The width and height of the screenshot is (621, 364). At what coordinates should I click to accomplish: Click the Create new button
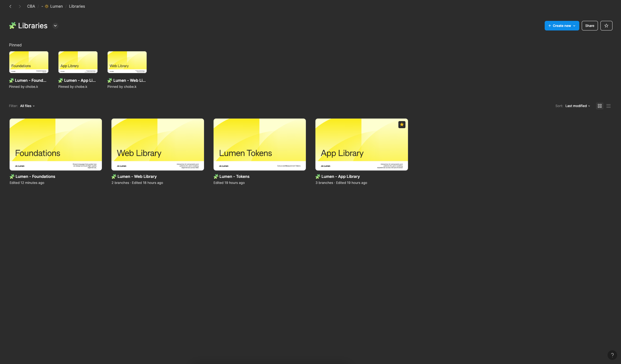pos(561,26)
